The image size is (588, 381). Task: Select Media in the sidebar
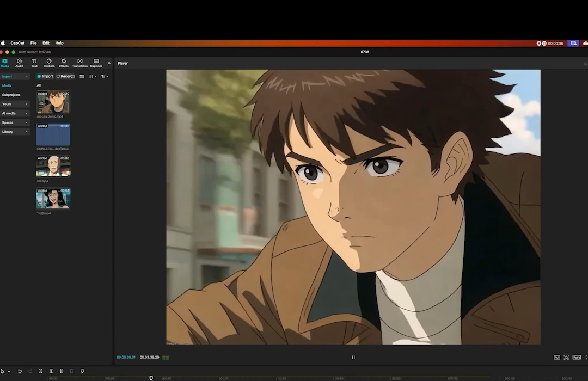pos(7,85)
